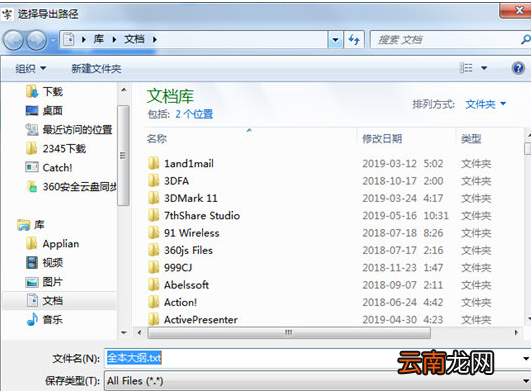Click the Forward navigation arrow button
Image resolution: width=531 pixels, height=391 pixels.
(x=36, y=40)
